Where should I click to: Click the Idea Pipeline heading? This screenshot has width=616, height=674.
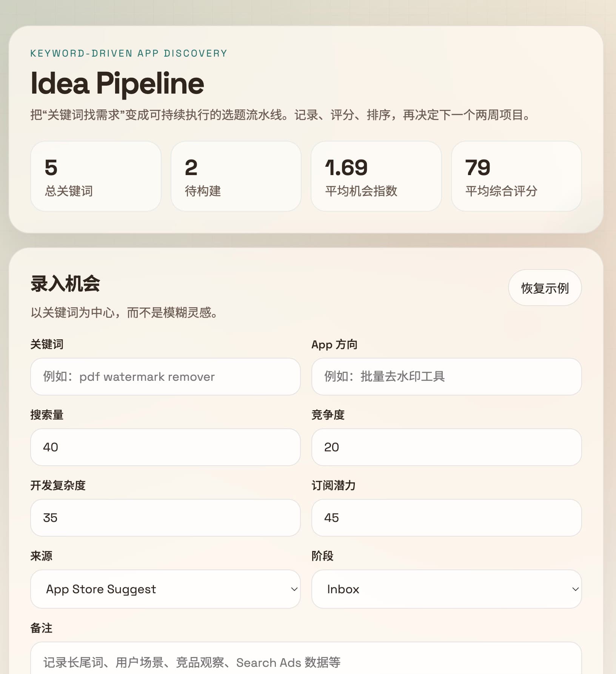pyautogui.click(x=117, y=84)
